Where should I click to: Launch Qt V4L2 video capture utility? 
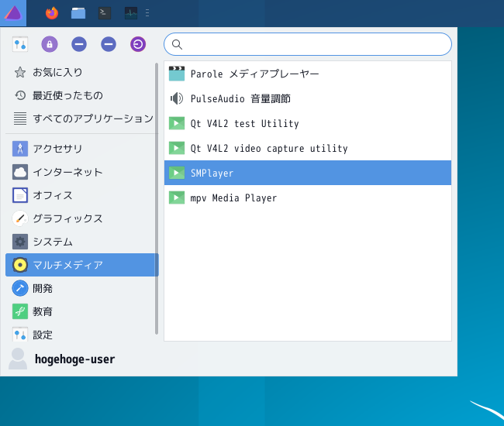pyautogui.click(x=308, y=148)
